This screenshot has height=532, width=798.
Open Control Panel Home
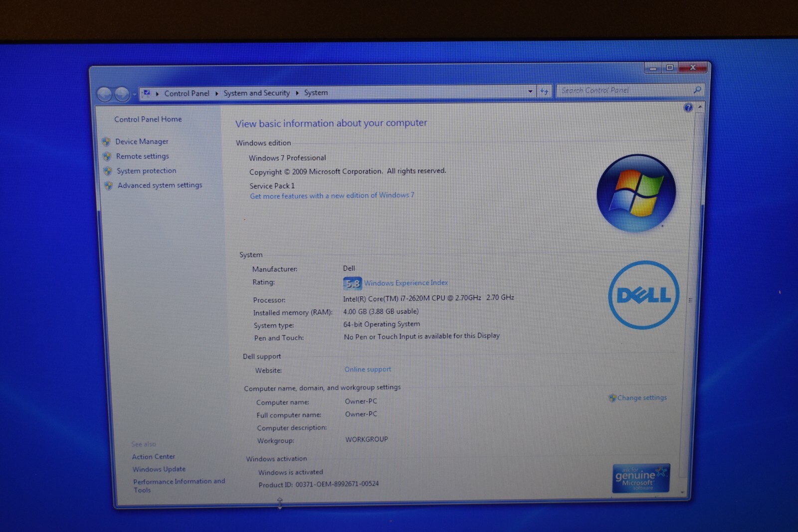148,119
